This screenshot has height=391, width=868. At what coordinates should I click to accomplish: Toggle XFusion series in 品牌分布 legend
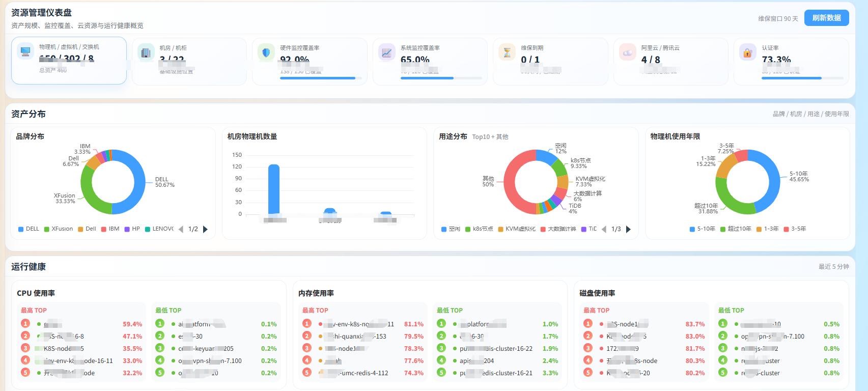pyautogui.click(x=59, y=229)
